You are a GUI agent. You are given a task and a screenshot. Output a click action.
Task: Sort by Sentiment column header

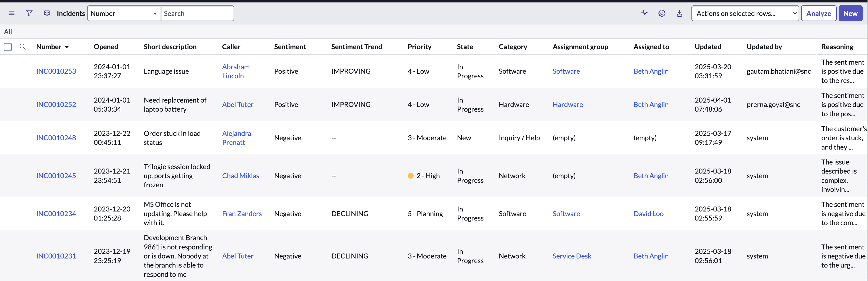coord(290,47)
